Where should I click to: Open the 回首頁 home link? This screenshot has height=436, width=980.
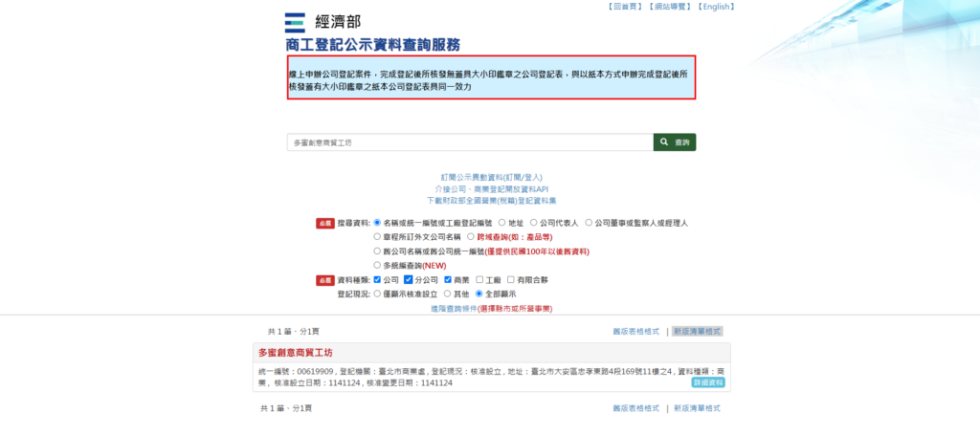(x=624, y=7)
